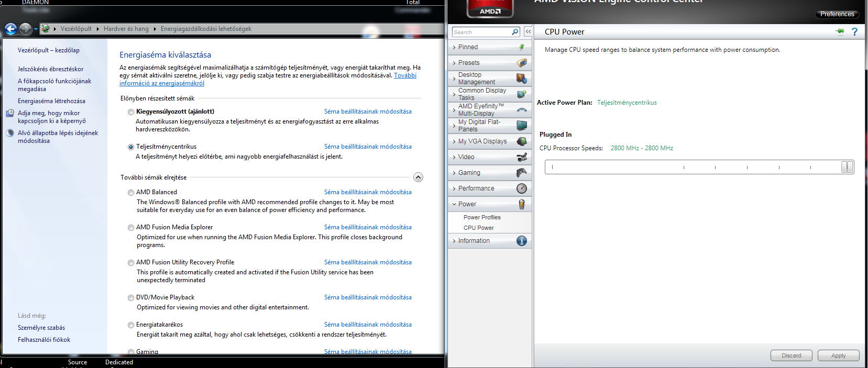
Task: Click the Performance gauge icon
Action: click(x=522, y=188)
